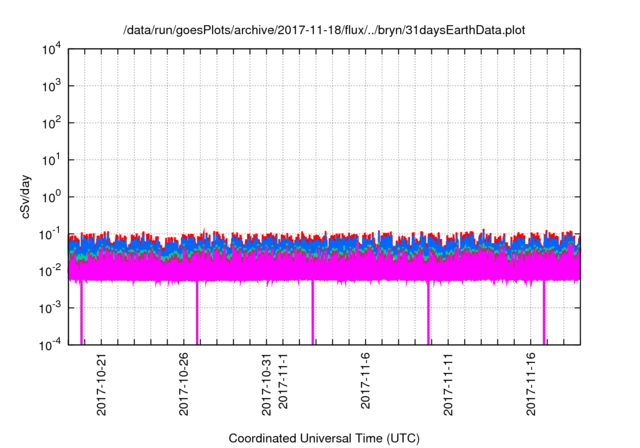Click the 2017-11-6 date tick label
This screenshot has width=640, height=448.
tap(365, 381)
